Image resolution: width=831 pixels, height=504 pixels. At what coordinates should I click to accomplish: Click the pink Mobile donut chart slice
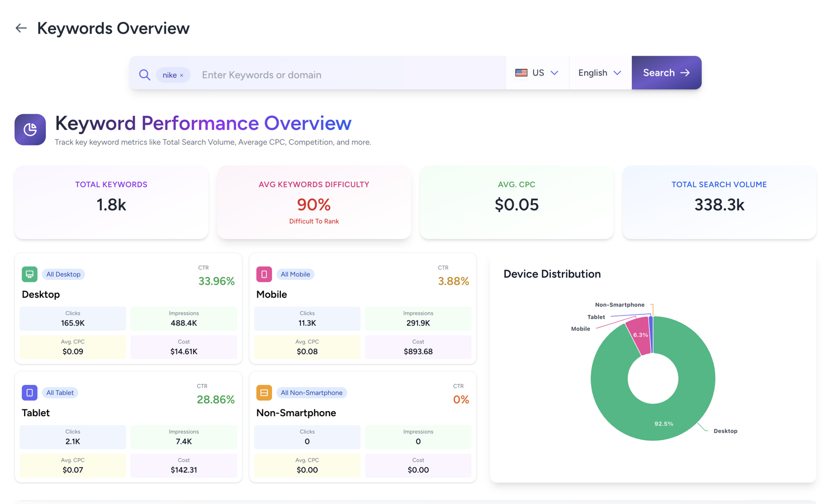pyautogui.click(x=639, y=337)
